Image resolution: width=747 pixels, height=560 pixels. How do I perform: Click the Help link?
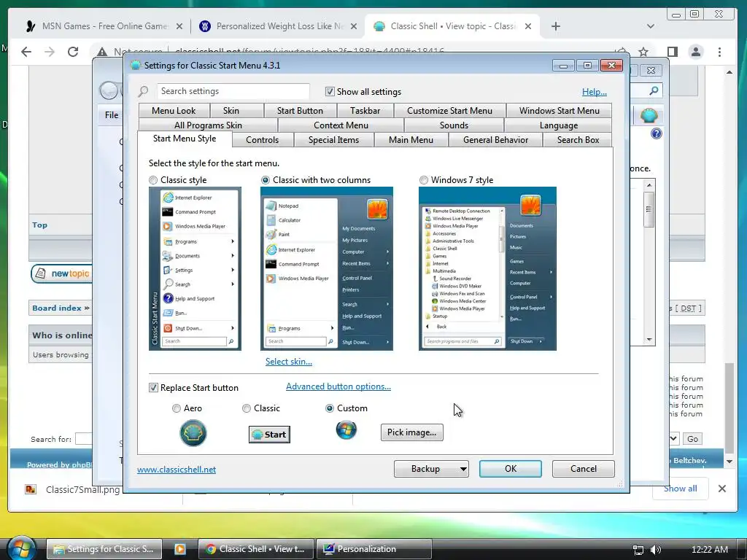coord(594,92)
